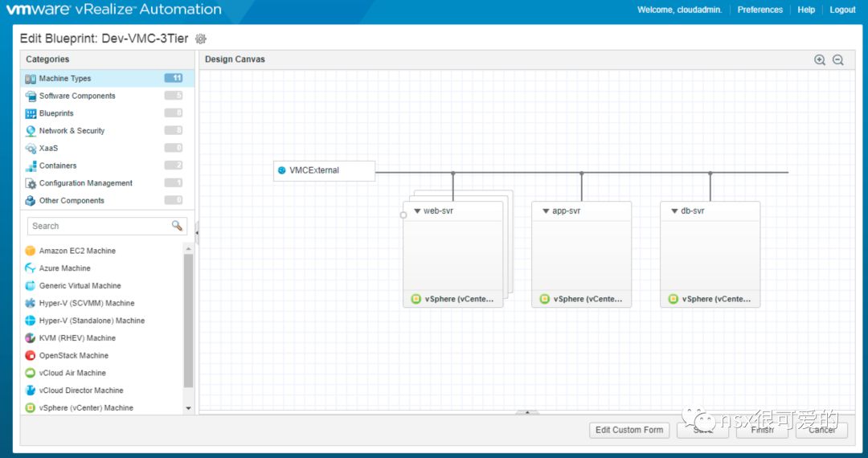Select the Configuration Management category
The width and height of the screenshot is (868, 458).
coord(108,183)
